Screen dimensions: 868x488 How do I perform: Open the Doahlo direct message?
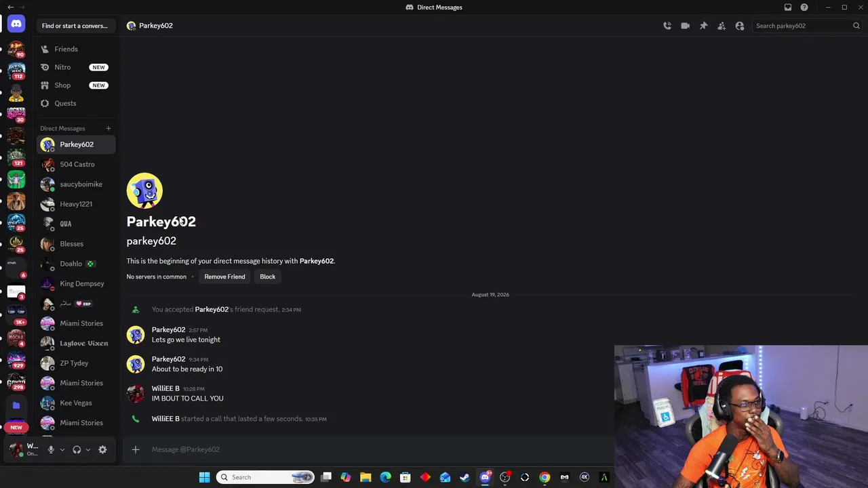[x=76, y=264]
